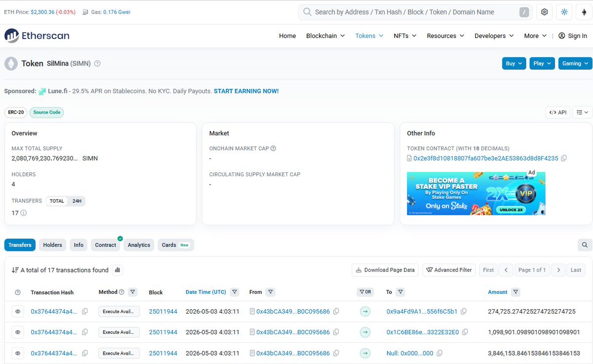This screenshot has height=364, width=593.
Task: Switch to the Analytics tab
Action: tap(139, 245)
